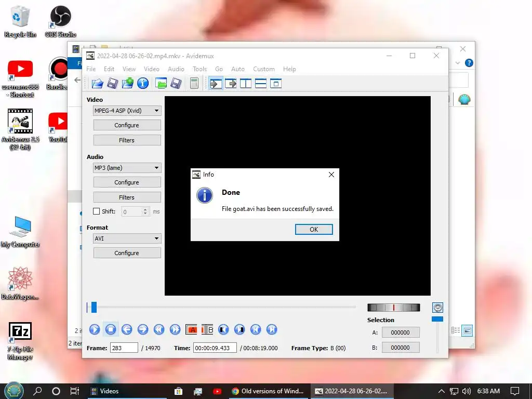Go to next black frame button

240,329
